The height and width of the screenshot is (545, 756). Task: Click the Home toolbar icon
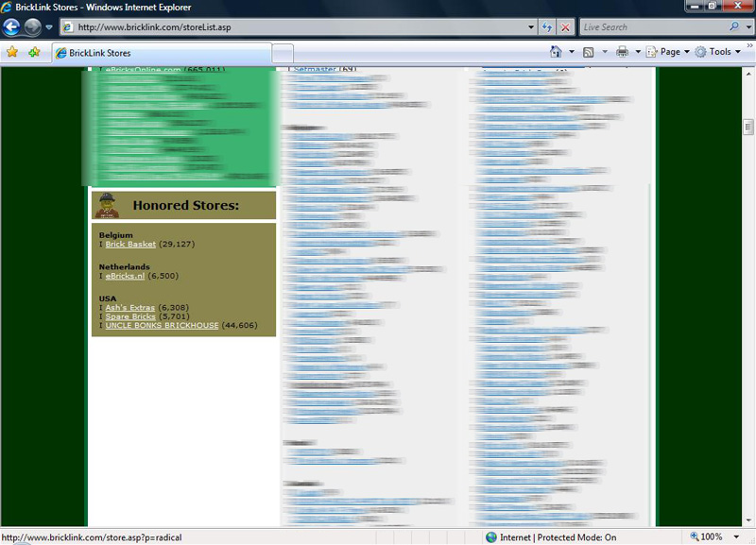click(x=556, y=52)
